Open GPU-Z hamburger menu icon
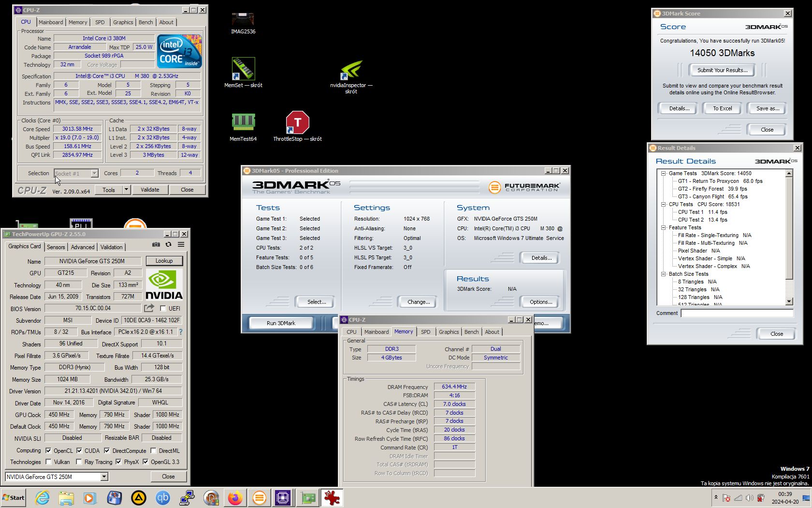The width and height of the screenshot is (812, 508). tap(181, 245)
